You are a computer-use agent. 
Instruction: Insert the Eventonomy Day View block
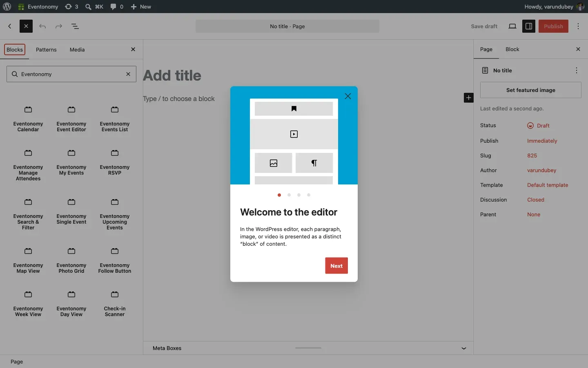[71, 304]
